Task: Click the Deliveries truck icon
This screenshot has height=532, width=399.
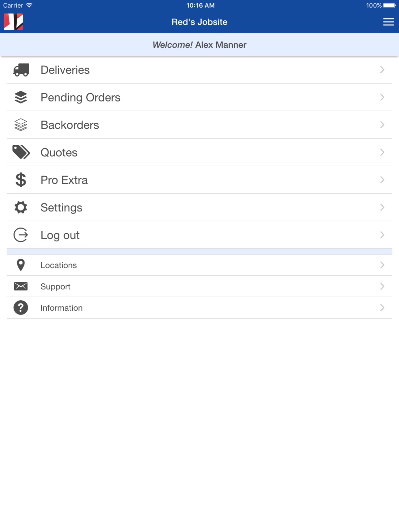Action: 21,70
